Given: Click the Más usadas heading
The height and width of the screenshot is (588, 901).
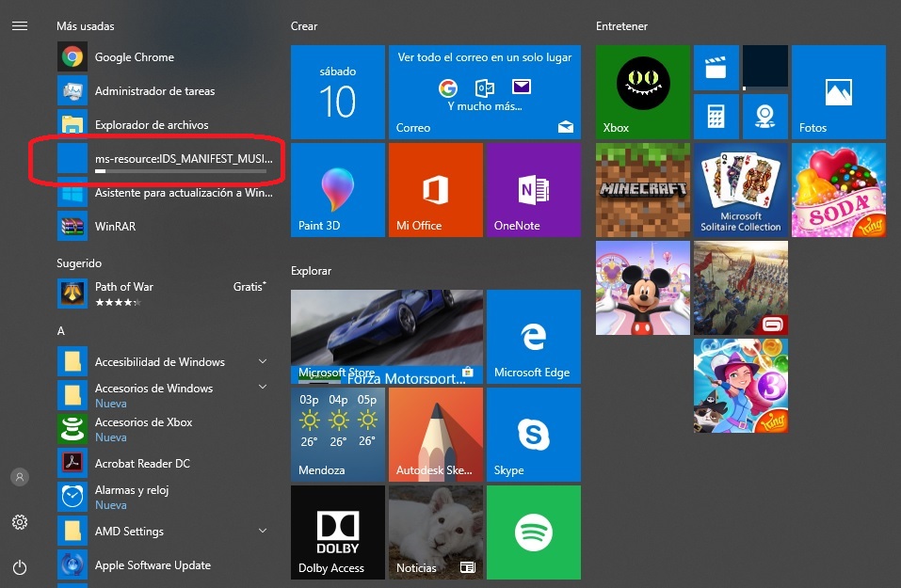Looking at the screenshot, I should 86,26.
